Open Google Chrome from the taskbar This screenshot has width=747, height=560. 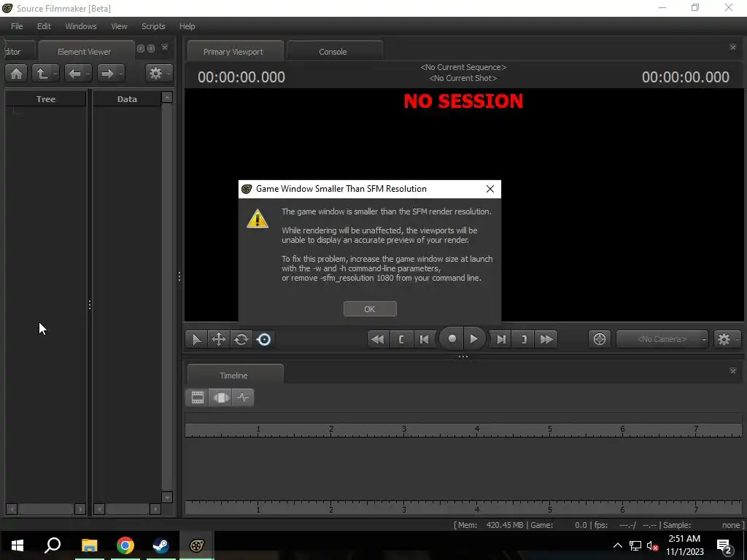point(125,545)
